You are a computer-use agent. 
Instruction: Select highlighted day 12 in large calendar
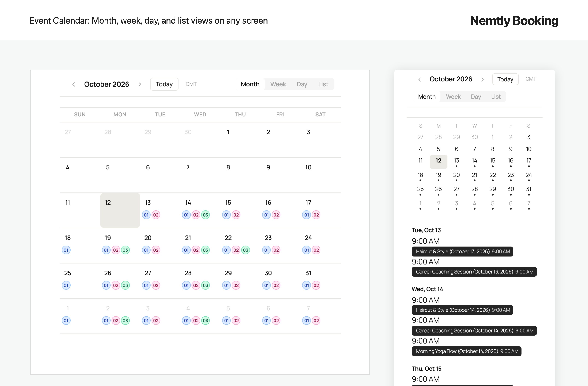click(x=120, y=210)
